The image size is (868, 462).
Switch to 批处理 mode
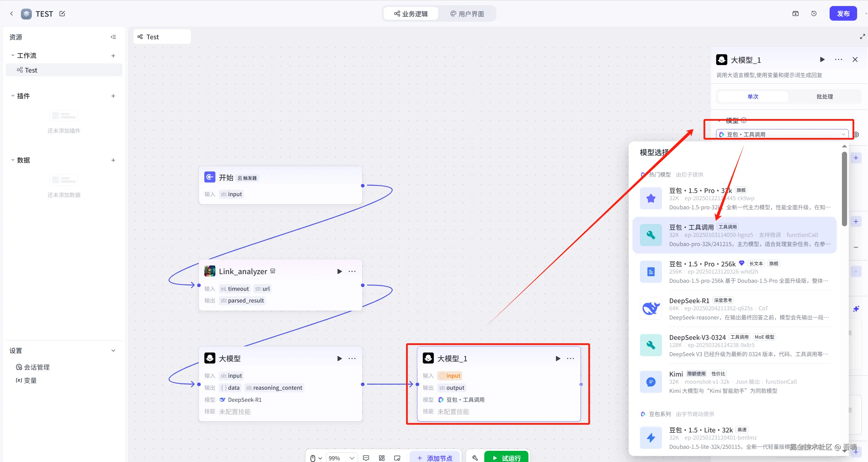point(824,97)
